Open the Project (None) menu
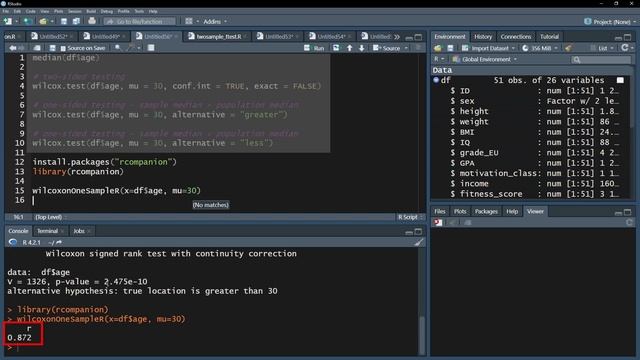This screenshot has width=640, height=360. tap(609, 22)
